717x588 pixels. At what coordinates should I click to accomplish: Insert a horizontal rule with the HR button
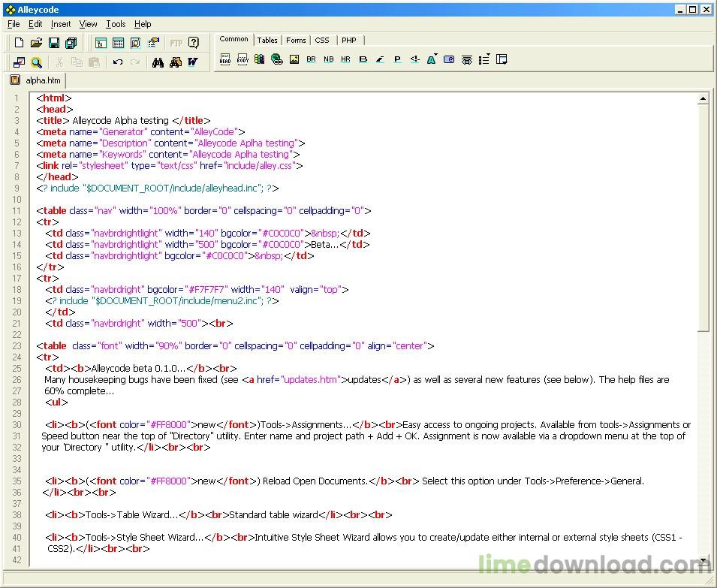(x=345, y=59)
